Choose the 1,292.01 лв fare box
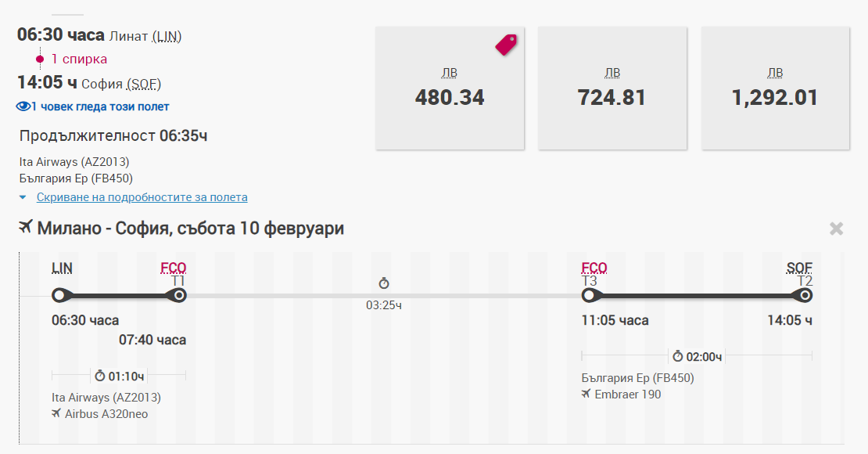 775,88
